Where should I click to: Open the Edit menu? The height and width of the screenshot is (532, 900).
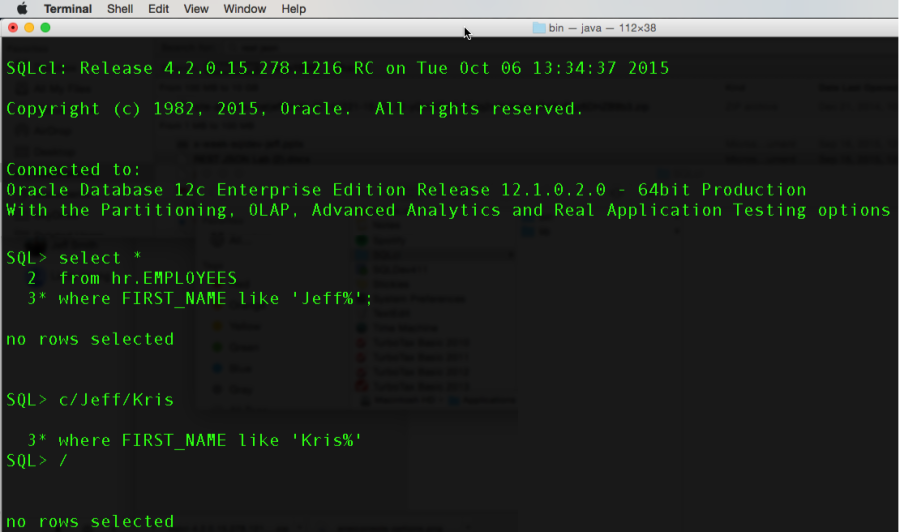pos(158,9)
